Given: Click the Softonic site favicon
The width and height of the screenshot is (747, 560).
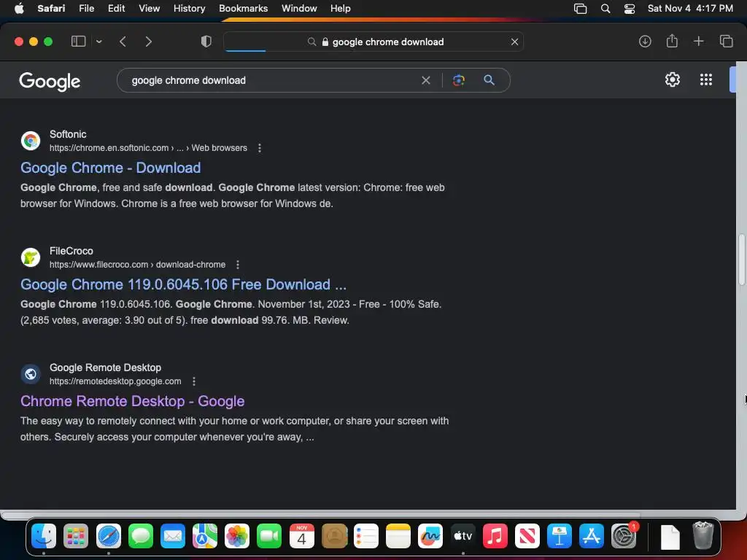Looking at the screenshot, I should click(x=31, y=141).
